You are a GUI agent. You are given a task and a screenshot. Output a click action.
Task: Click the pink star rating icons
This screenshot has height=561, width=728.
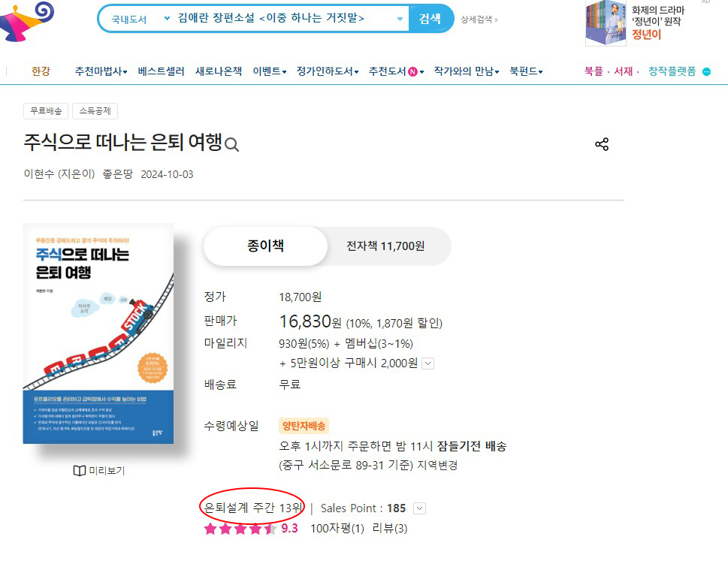(240, 529)
